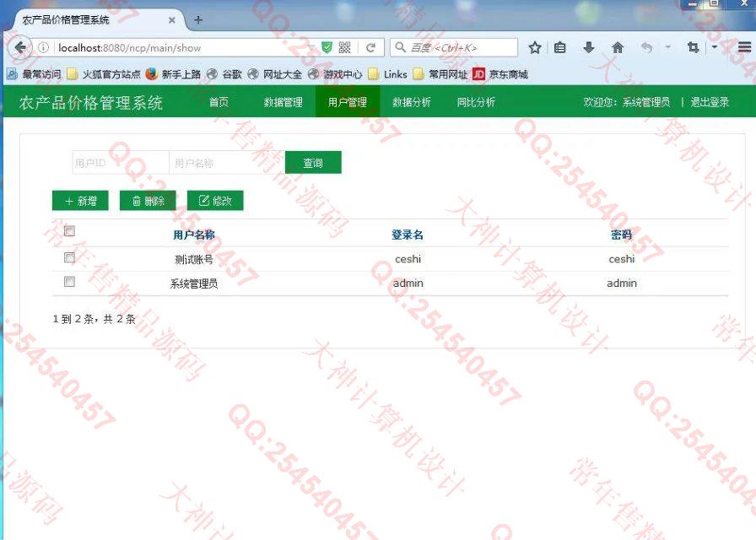Open 游戏中心 bookmark

tap(335, 74)
